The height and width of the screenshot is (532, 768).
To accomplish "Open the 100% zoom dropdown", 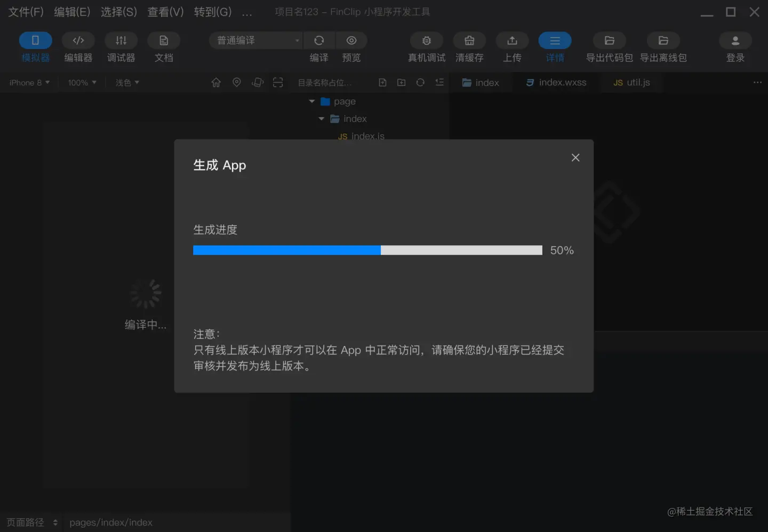I will pos(82,83).
